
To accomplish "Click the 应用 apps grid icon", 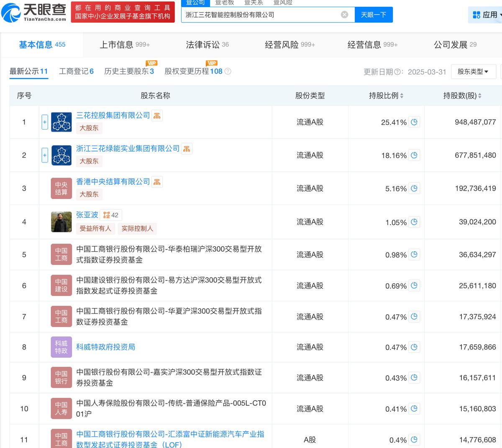I will pos(476,15).
